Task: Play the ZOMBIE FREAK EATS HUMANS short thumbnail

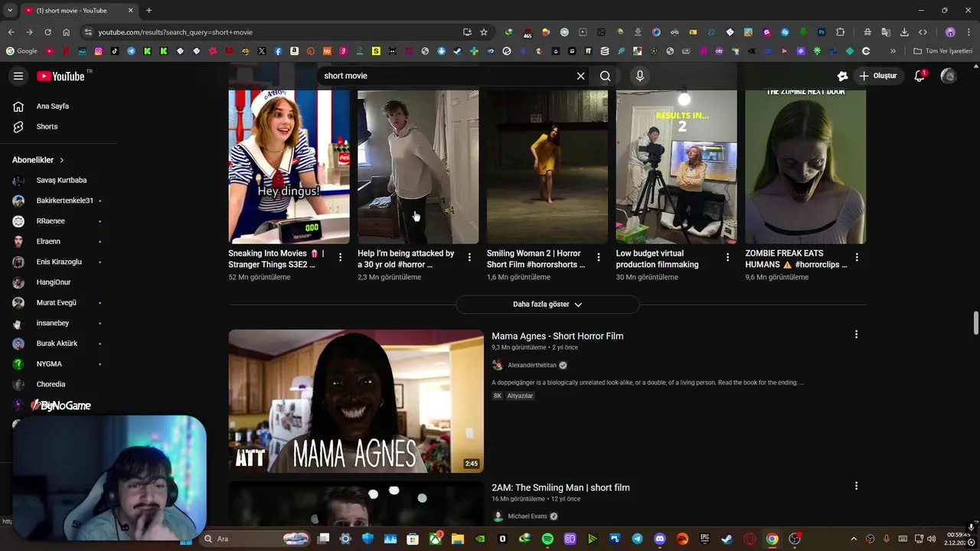Action: click(805, 167)
